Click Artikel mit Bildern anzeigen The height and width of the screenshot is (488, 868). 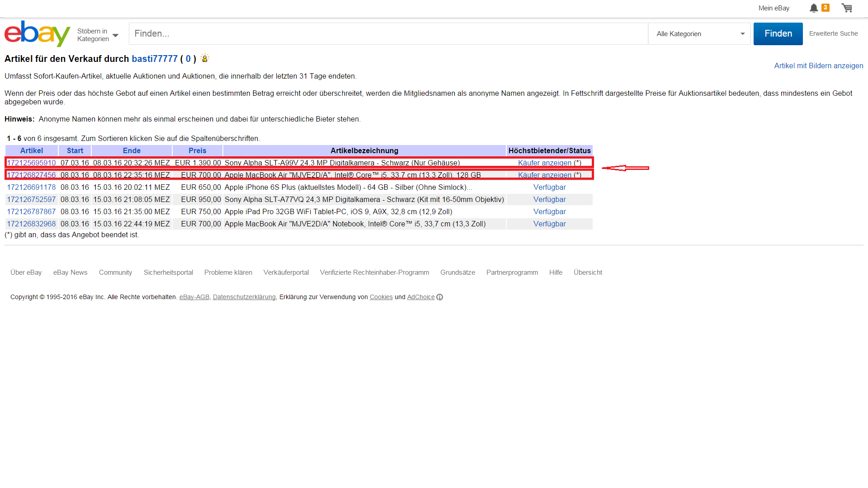(819, 66)
